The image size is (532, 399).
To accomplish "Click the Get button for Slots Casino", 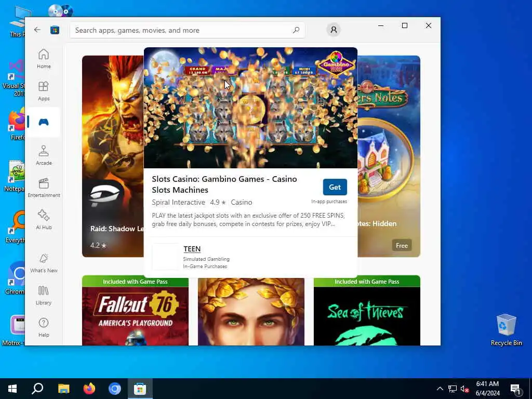I will (x=335, y=187).
